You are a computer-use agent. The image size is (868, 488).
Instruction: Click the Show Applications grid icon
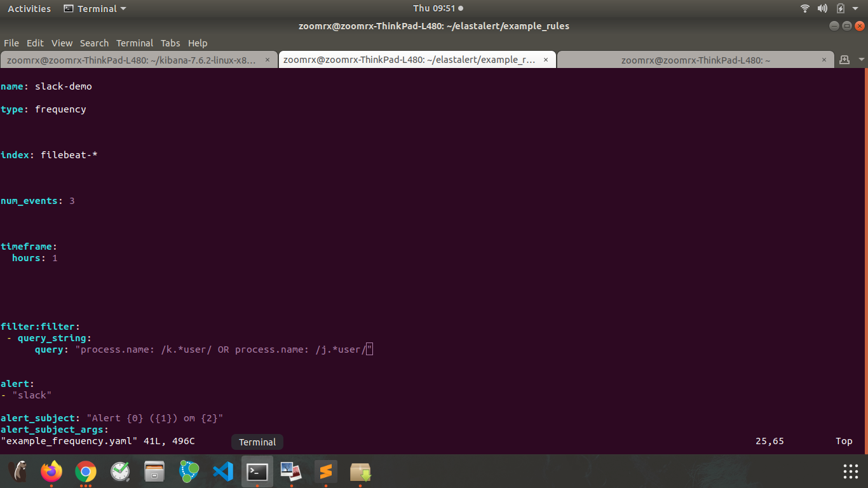click(x=850, y=471)
